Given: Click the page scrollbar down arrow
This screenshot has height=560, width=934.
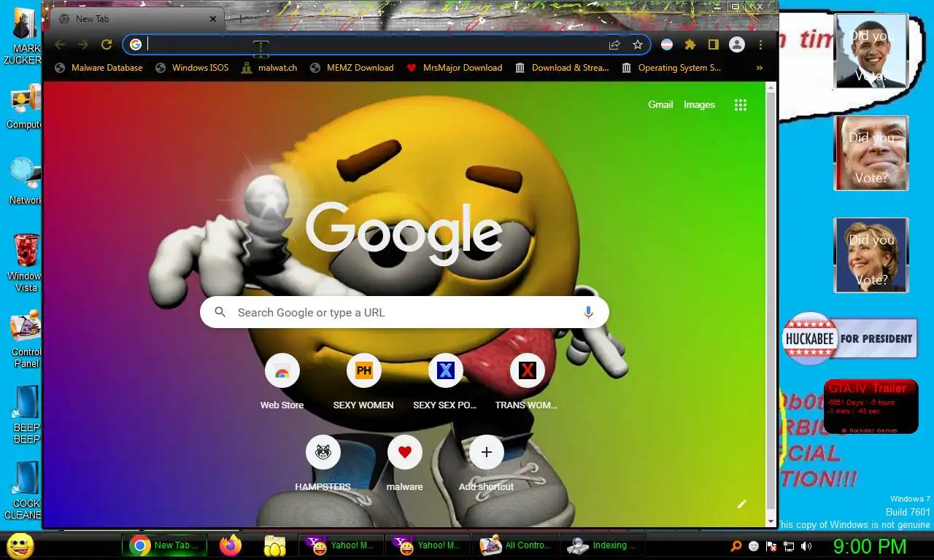Looking at the screenshot, I should click(771, 521).
